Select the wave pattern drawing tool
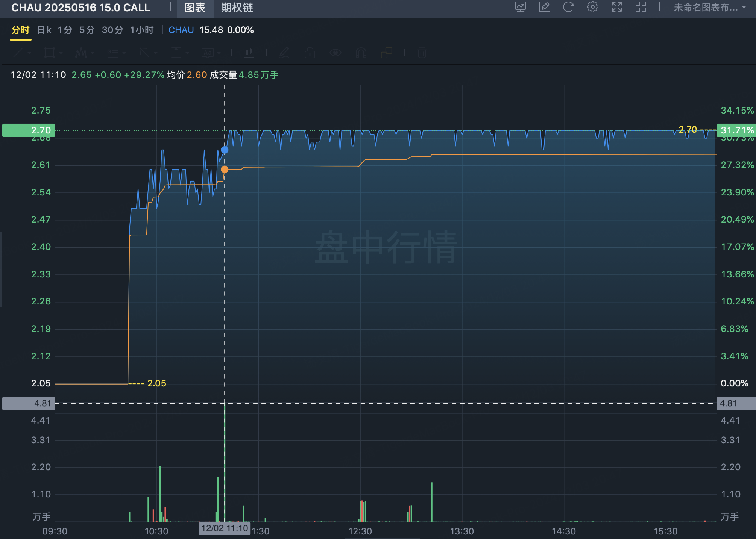This screenshot has height=539, width=756. pyautogui.click(x=81, y=53)
